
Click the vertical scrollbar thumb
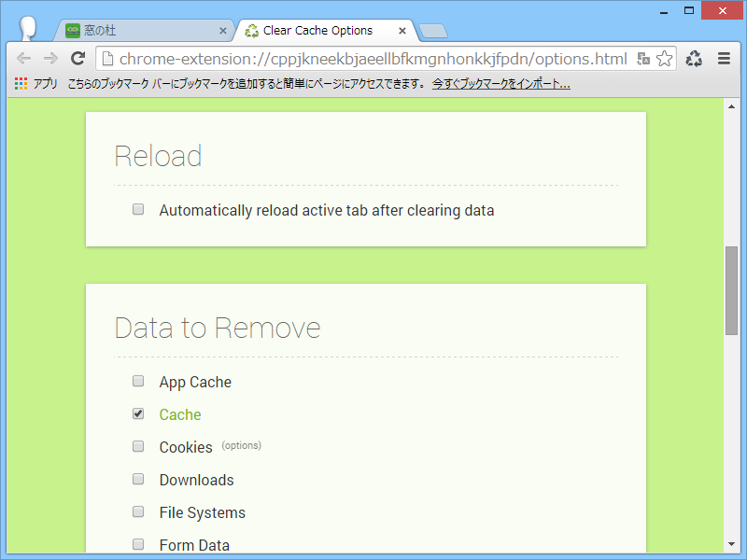coord(731,290)
